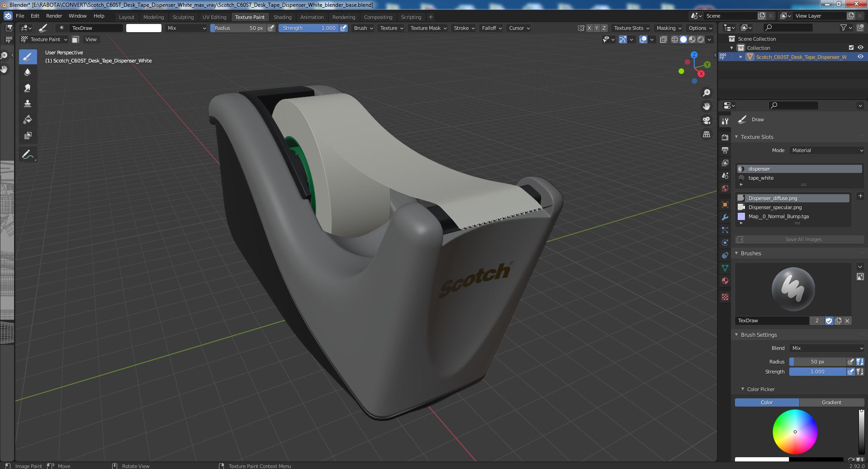The height and width of the screenshot is (469, 868).
Task: Open the View Layer properties tab
Action: point(725,163)
